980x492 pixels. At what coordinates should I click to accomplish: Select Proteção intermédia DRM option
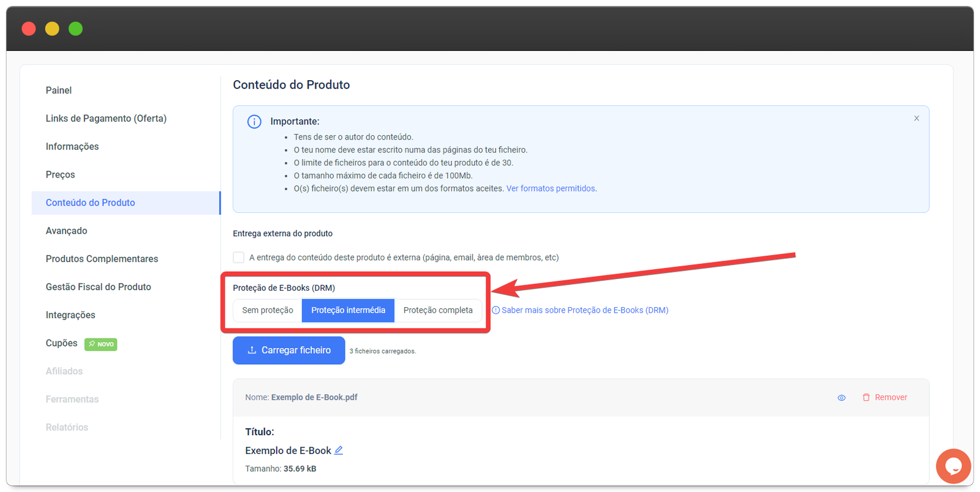(348, 310)
